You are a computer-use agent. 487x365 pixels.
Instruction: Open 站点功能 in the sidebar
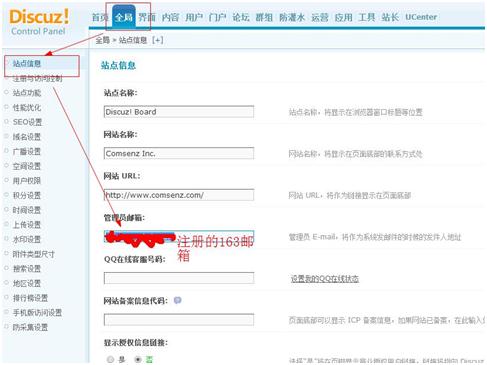pos(27,93)
